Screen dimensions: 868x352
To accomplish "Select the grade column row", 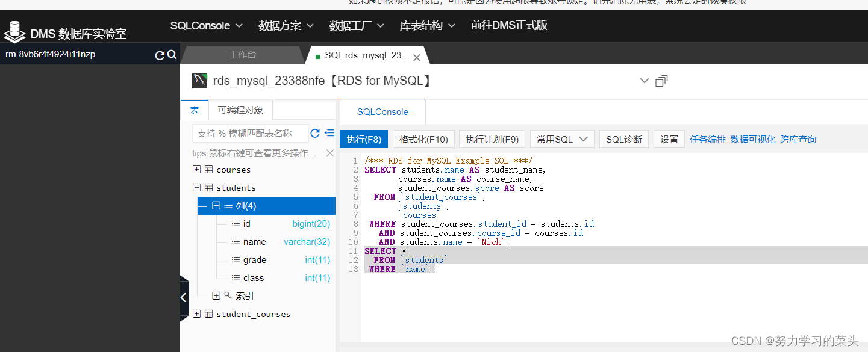I will pyautogui.click(x=266, y=260).
